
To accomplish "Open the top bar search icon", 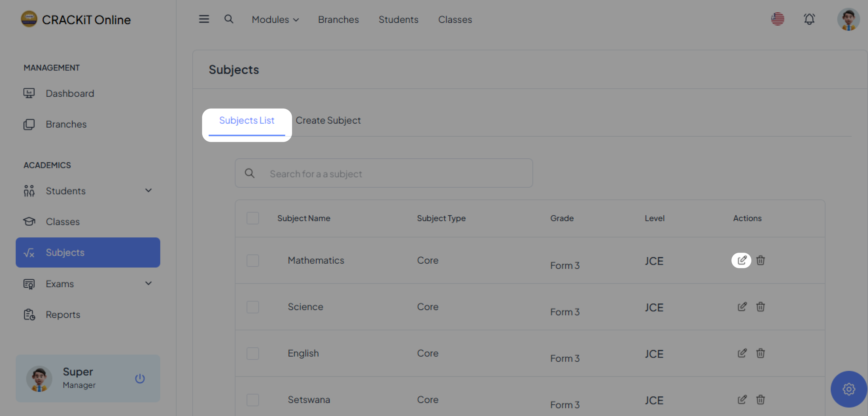I will tap(229, 19).
